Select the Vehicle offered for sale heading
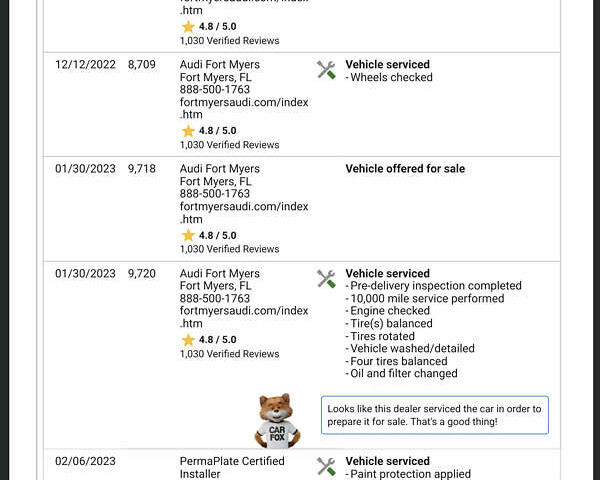The height and width of the screenshot is (480, 600). point(405,169)
